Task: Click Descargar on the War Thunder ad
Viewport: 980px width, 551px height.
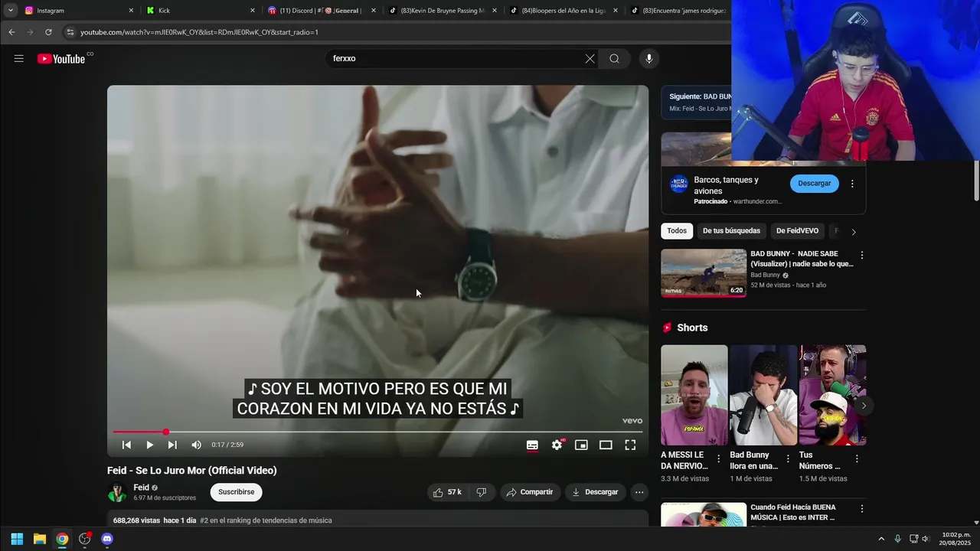Action: click(815, 184)
